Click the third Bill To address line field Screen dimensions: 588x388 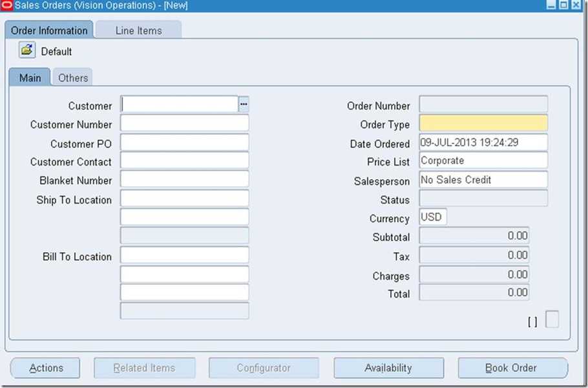[185, 293]
